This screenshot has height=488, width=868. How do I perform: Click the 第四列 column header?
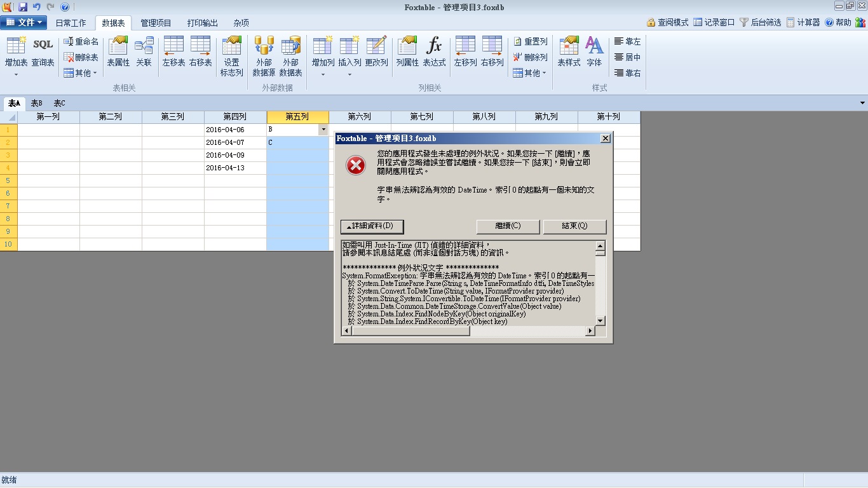click(235, 117)
